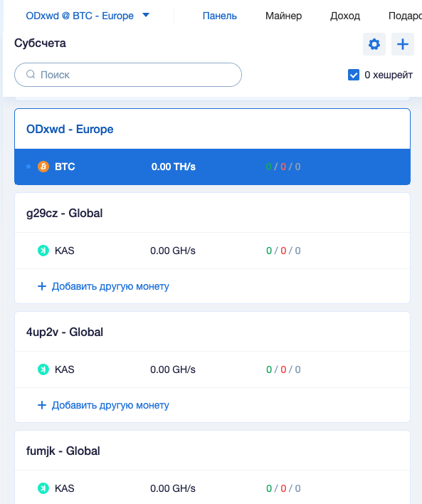Switch to the Панель tab
Screen dimensions: 422x504
[219, 16]
